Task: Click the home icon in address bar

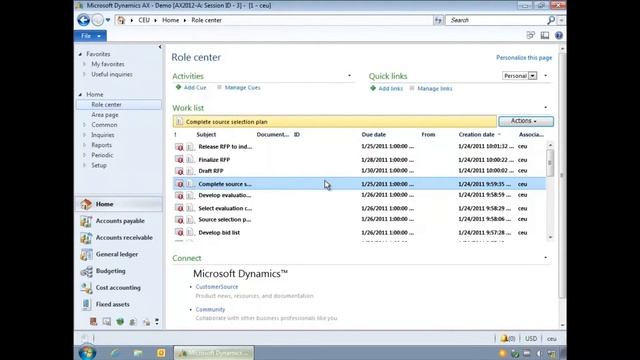Action: click(x=121, y=20)
